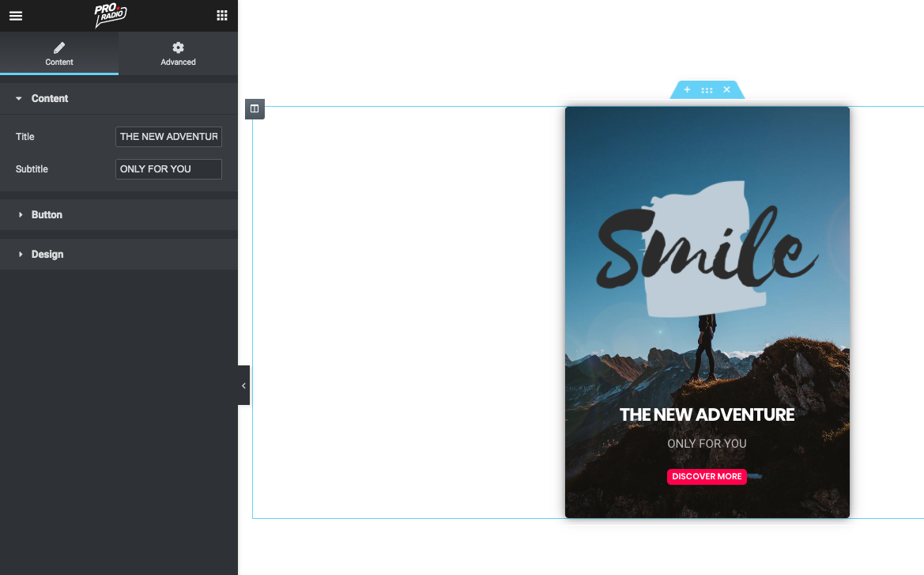Select THE NEW ADVENTURE heading on card
Viewport: 924px width, 575px height.
coord(707,414)
